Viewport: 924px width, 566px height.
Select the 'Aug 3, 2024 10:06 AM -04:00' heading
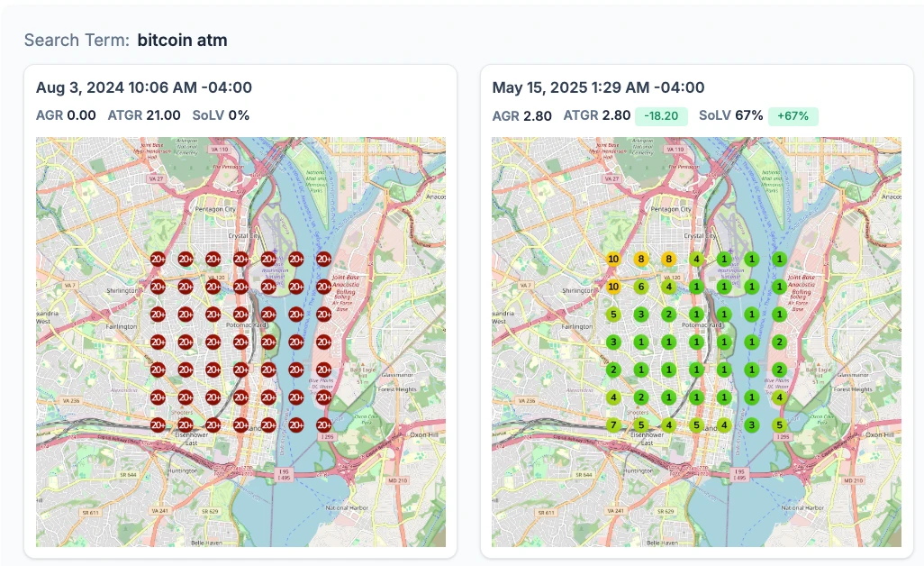point(144,87)
